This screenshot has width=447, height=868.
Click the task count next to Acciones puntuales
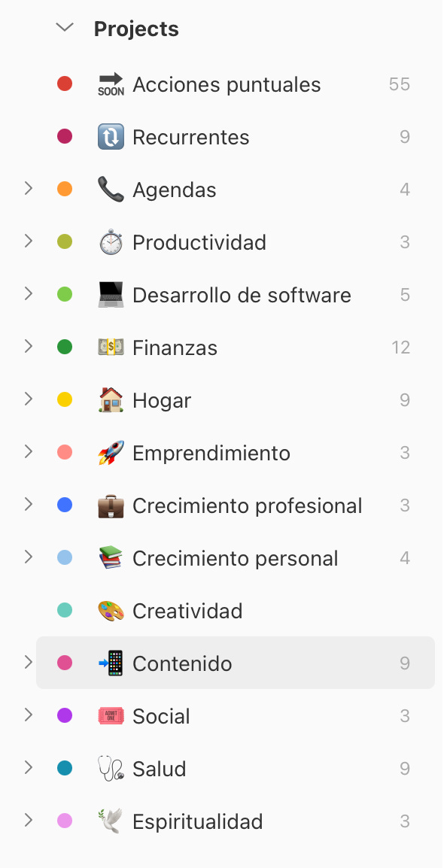pos(400,84)
